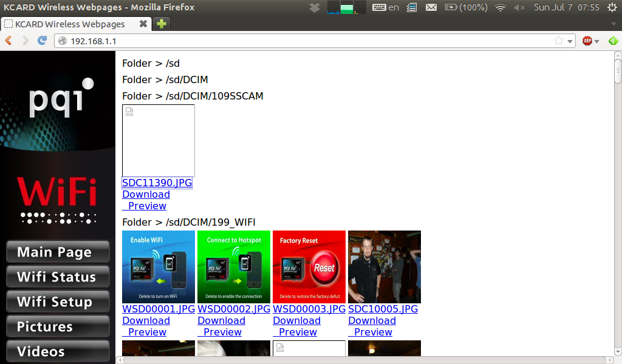Open a new tab with the plus button

pyautogui.click(x=161, y=24)
